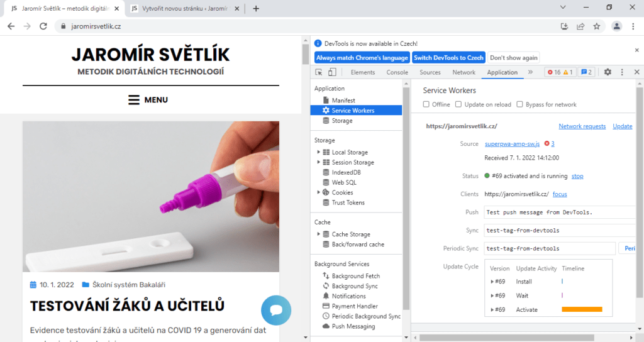This screenshot has width=644, height=342.
Task: Open tab search chevron in title bar
Action: [563, 8]
